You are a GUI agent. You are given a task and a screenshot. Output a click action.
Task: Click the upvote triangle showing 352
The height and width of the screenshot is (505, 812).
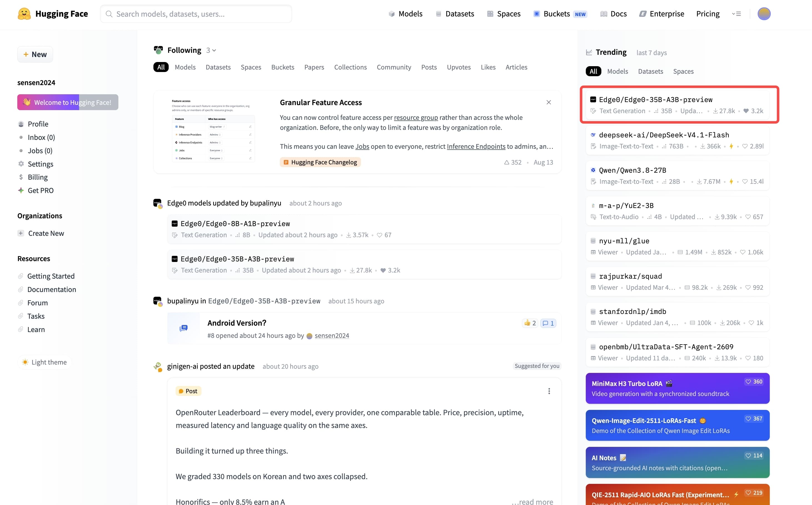(x=507, y=162)
